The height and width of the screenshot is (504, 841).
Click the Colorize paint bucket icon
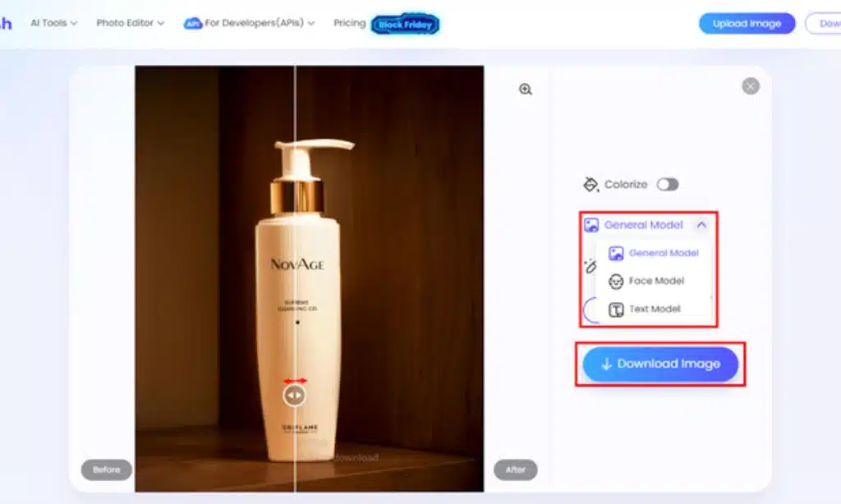[x=591, y=185]
